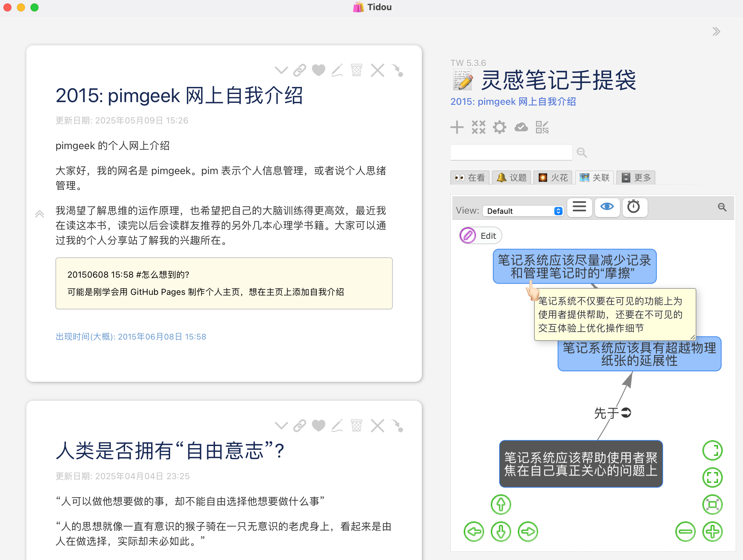The image size is (743, 560).
Task: Click site title 灵感笔记手提袋
Action: click(x=558, y=80)
